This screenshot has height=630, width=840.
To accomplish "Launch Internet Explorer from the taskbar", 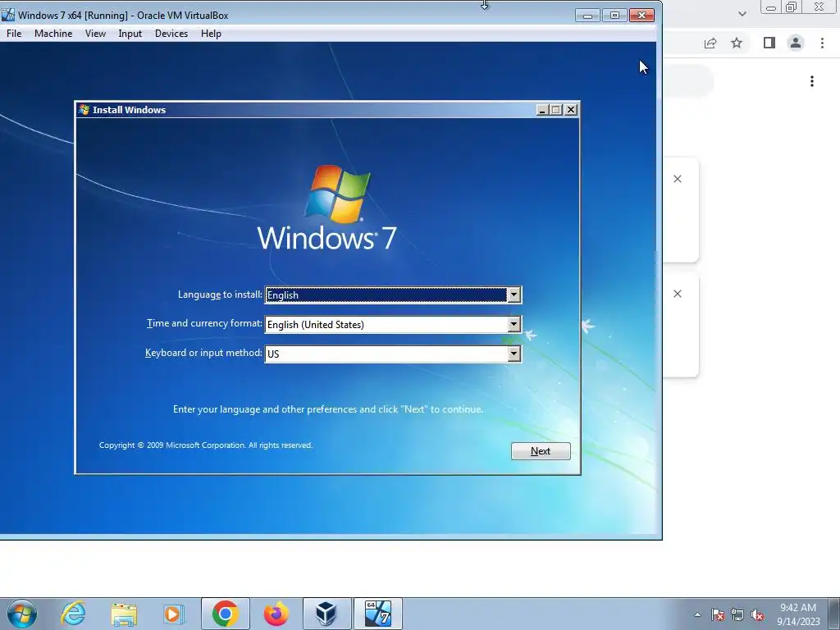I will tap(72, 614).
